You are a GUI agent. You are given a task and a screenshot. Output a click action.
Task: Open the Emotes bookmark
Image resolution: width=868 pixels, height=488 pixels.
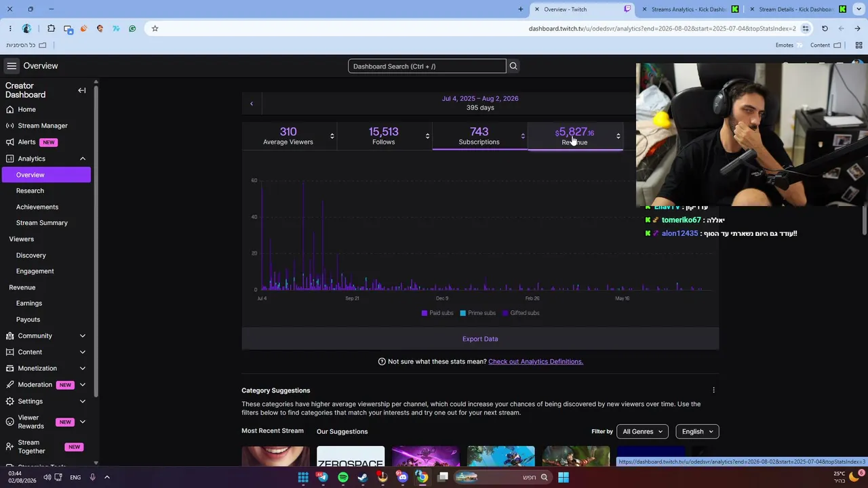[x=789, y=45]
